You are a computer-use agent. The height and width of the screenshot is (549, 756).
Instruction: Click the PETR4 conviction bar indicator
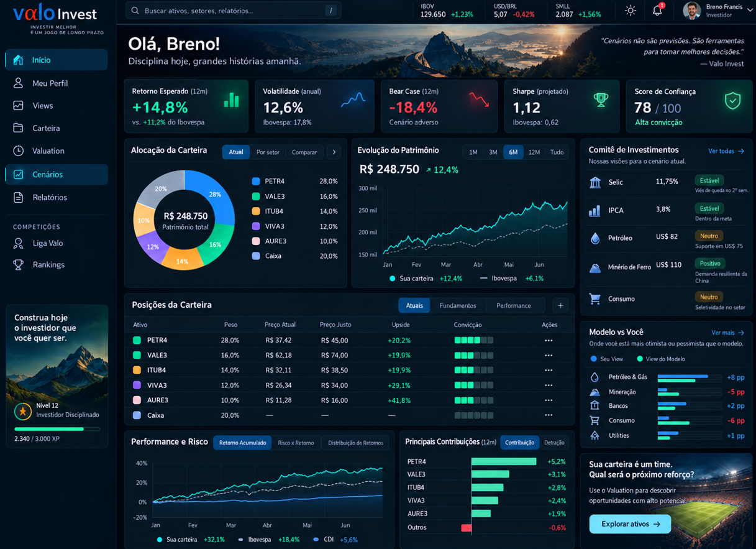pos(474,340)
